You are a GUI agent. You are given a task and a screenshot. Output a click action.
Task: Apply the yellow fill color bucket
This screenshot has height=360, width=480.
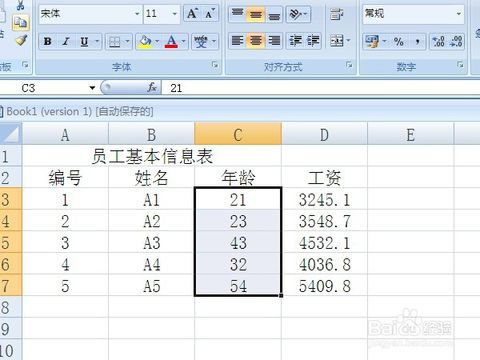(145, 41)
